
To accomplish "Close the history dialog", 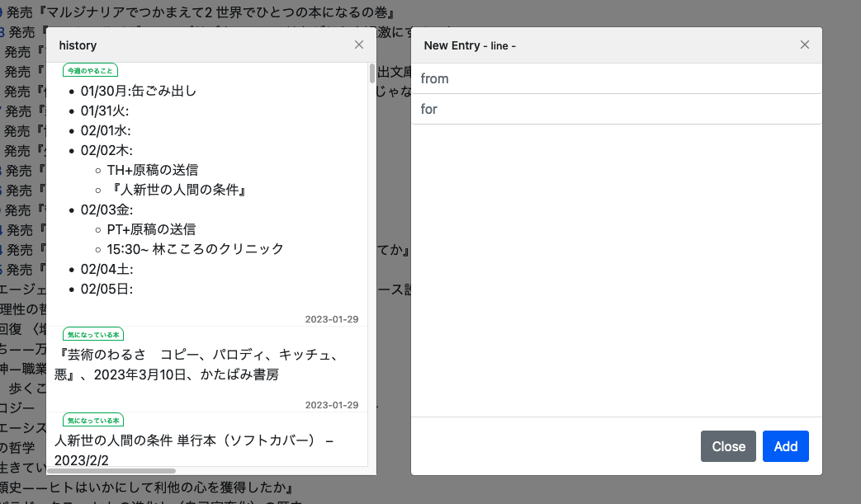I will (x=358, y=45).
